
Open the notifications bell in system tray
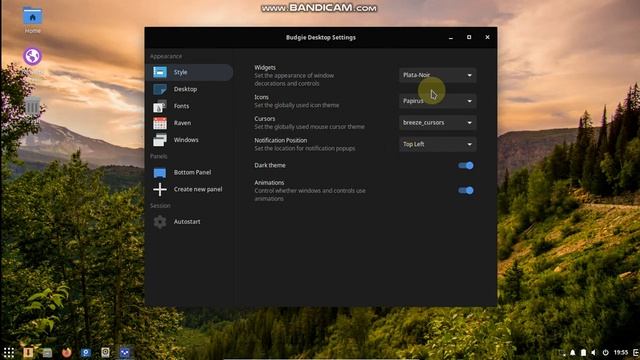pos(573,352)
